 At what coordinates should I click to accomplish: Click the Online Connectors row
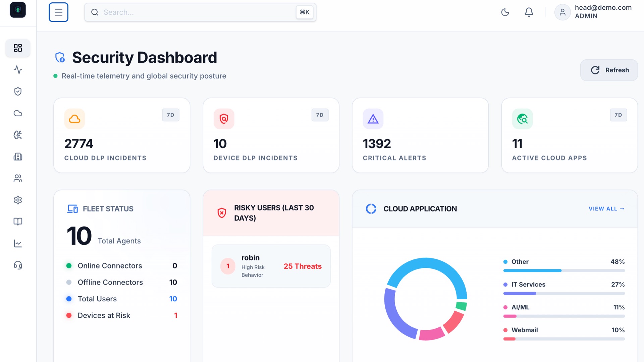click(122, 266)
